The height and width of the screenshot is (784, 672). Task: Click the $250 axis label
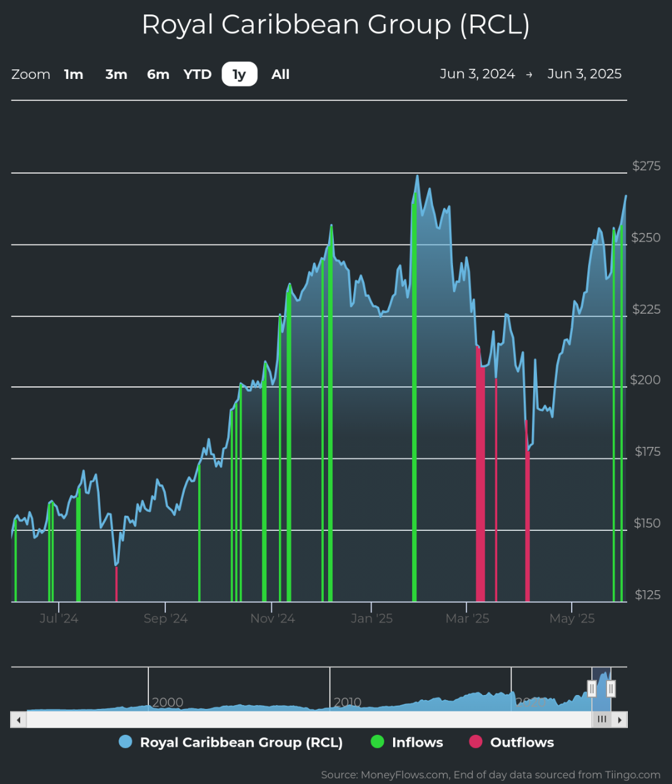[x=646, y=238]
